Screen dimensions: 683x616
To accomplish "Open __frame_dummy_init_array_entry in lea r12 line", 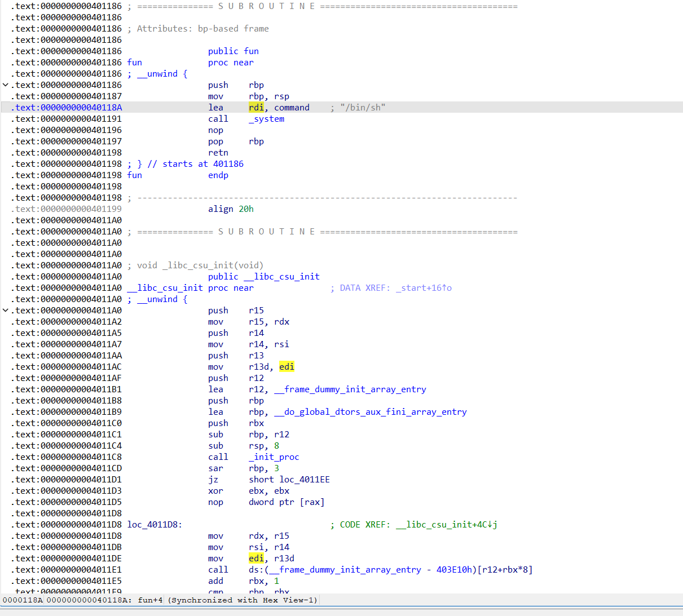I will point(350,389).
